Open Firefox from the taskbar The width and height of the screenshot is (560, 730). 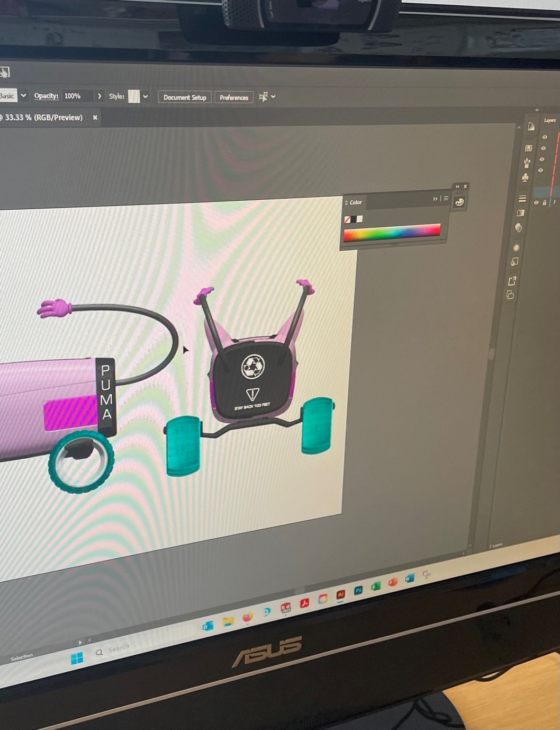pyautogui.click(x=247, y=617)
